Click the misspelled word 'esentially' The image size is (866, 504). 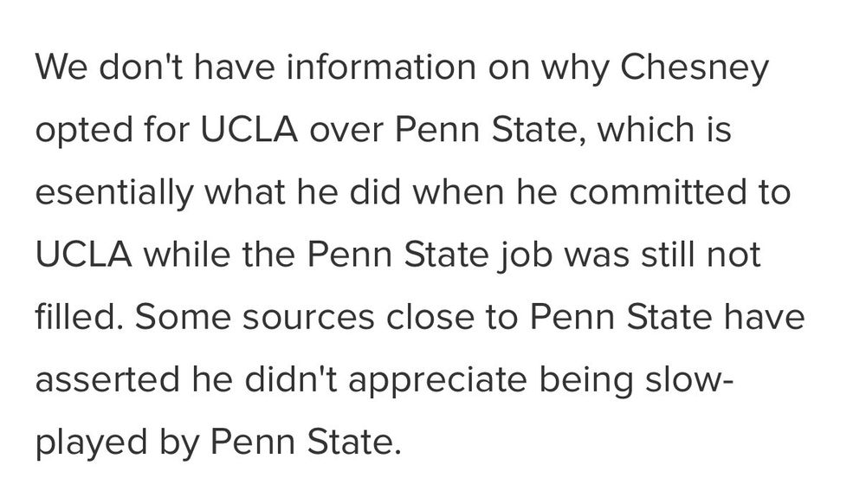(x=114, y=192)
